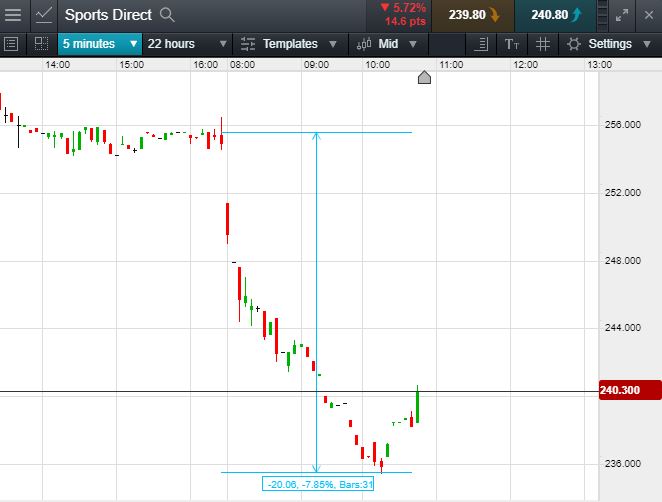
Task: Click the grey time marker on axis
Action: [x=424, y=77]
